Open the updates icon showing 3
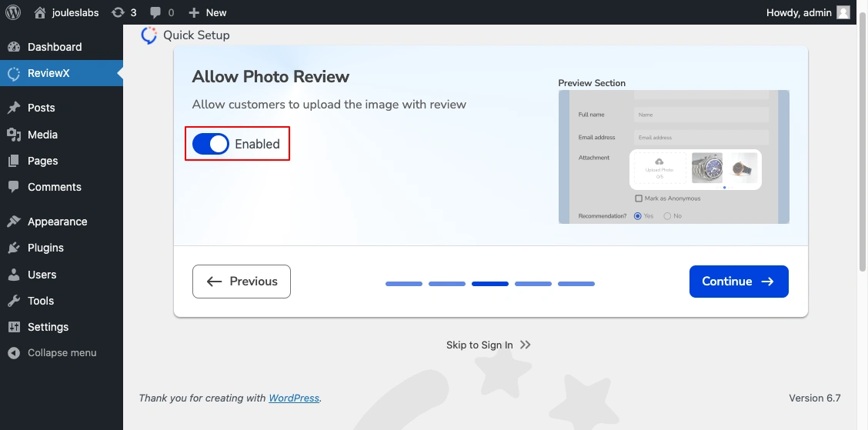868x430 pixels. coord(118,12)
